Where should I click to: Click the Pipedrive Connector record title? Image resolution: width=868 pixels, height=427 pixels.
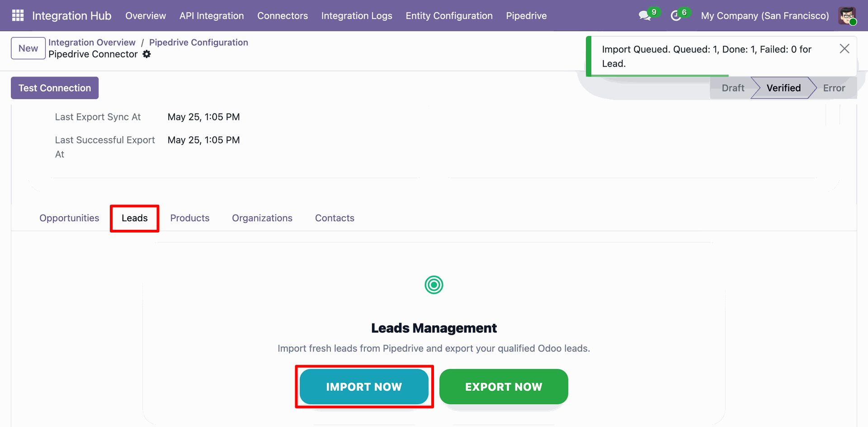pos(93,54)
